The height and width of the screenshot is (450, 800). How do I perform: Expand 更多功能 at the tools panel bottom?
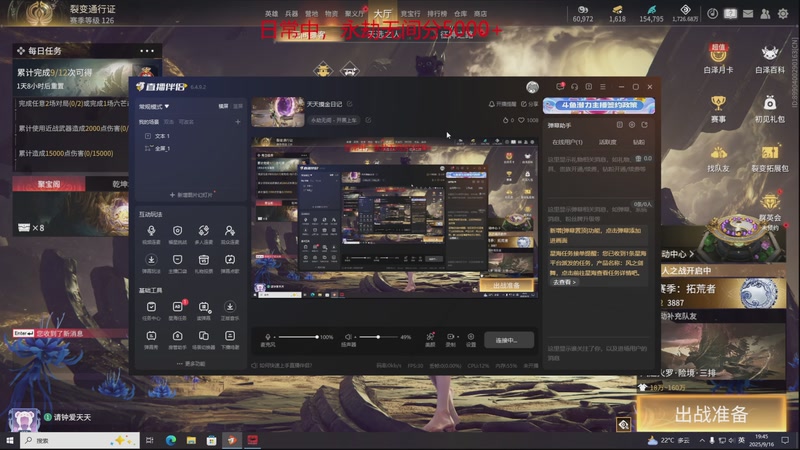click(191, 364)
